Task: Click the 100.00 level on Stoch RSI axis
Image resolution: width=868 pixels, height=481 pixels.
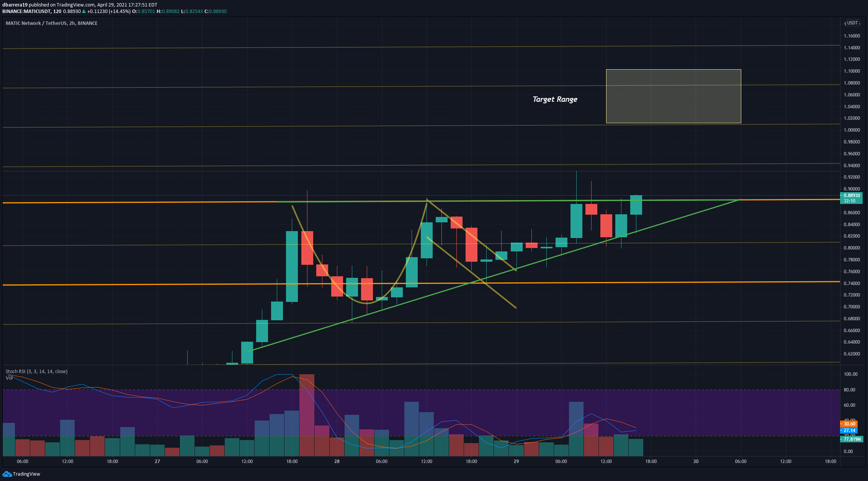Action: click(x=850, y=374)
